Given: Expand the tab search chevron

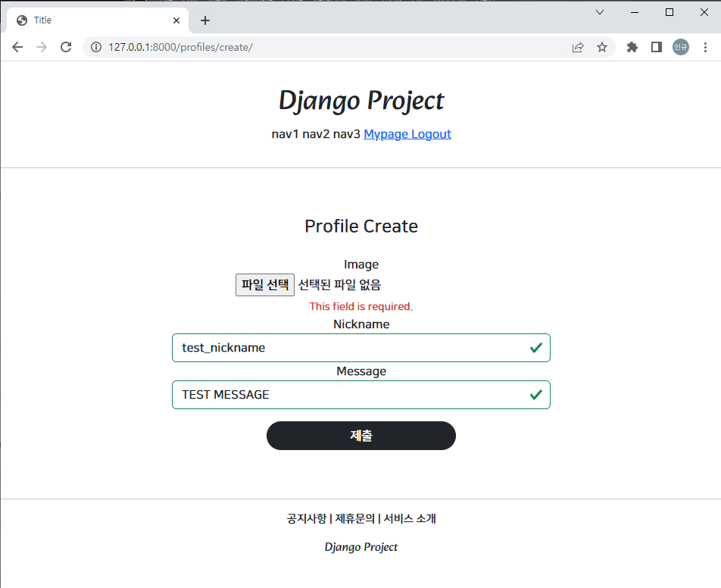Looking at the screenshot, I should tap(600, 12).
